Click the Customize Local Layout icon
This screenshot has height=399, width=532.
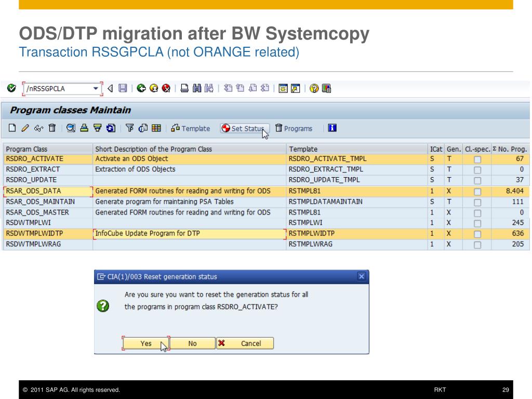tap(326, 88)
